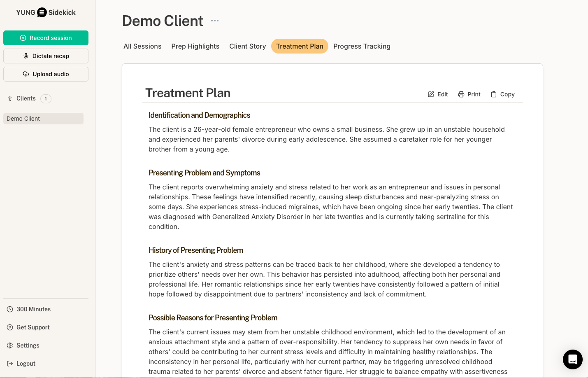Image resolution: width=588 pixels, height=378 pixels.
Task: Click the Settings gear icon
Action: pos(10,345)
